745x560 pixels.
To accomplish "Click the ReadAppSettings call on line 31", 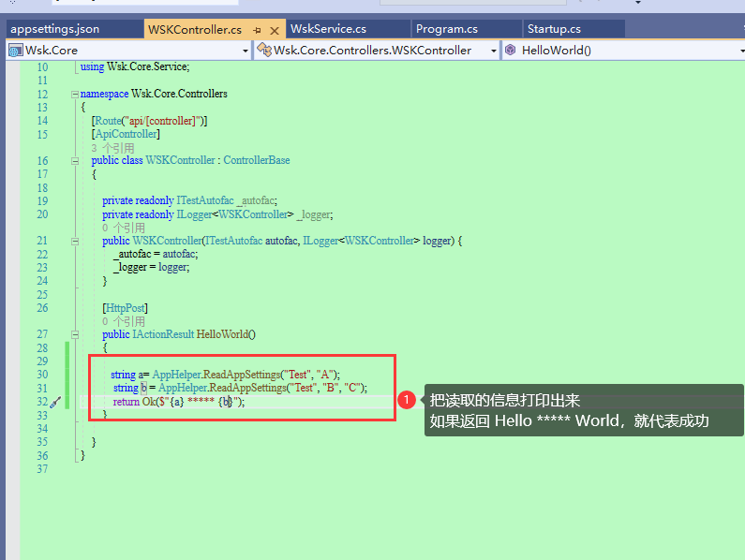I will 248,388.
